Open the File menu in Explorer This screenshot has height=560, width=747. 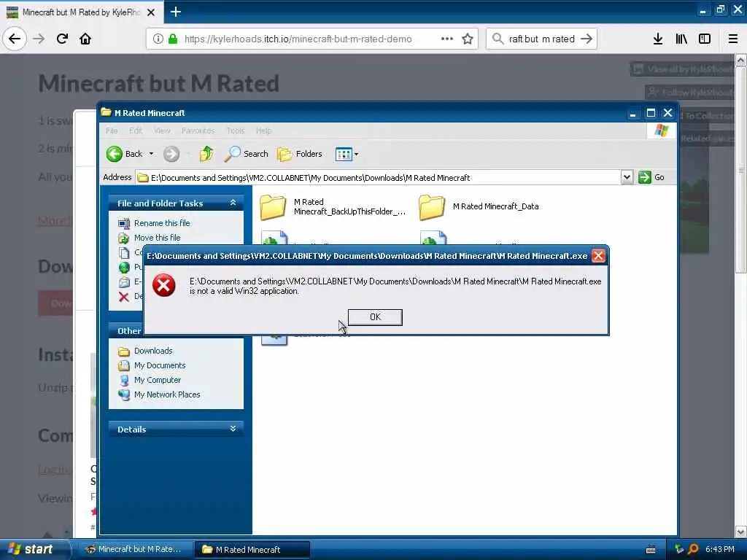pyautogui.click(x=112, y=131)
